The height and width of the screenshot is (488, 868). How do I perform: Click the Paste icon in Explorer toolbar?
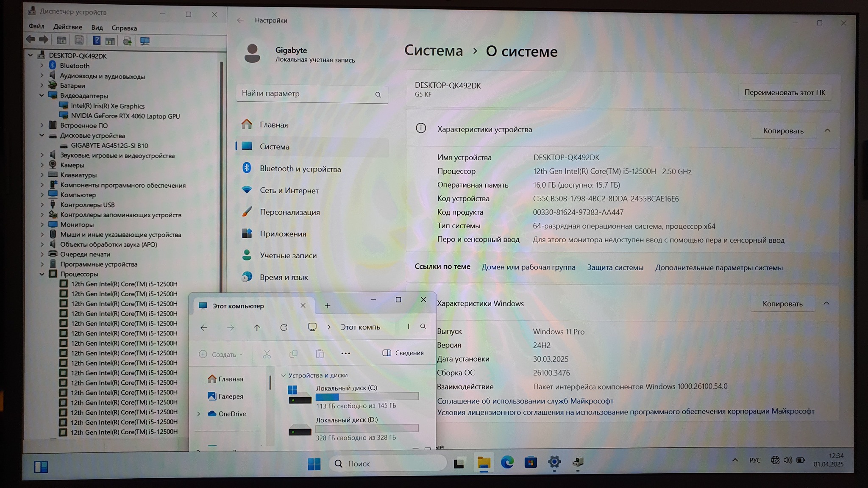pyautogui.click(x=320, y=354)
